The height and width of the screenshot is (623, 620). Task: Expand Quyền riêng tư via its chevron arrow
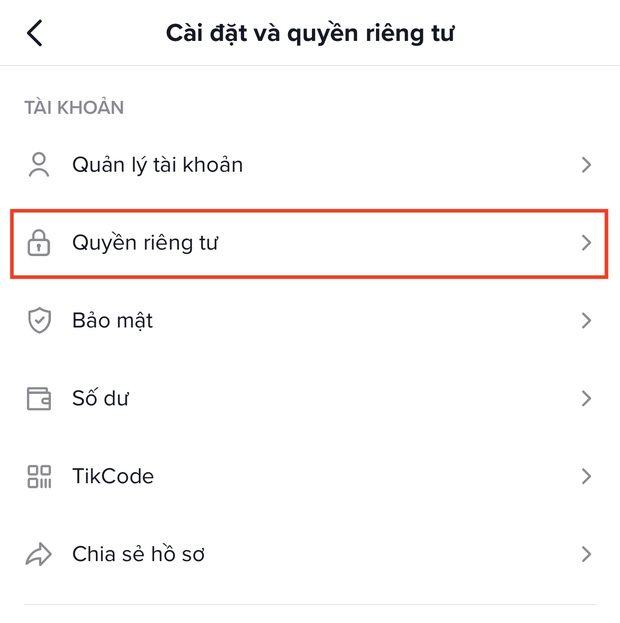(x=586, y=242)
